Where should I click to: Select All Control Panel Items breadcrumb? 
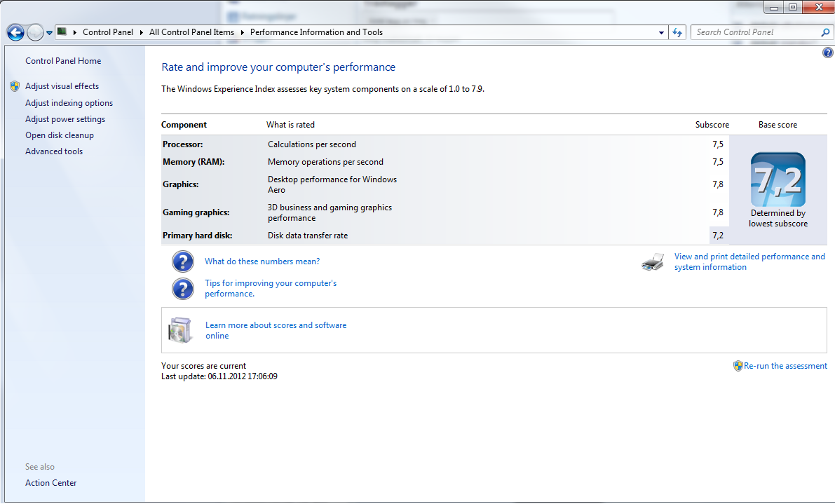point(191,32)
